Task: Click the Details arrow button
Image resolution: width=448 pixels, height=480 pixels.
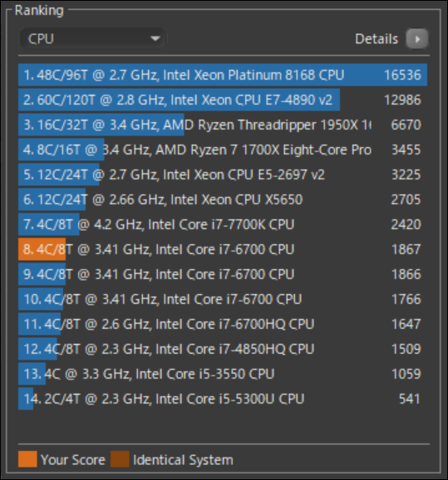Action: [416, 39]
